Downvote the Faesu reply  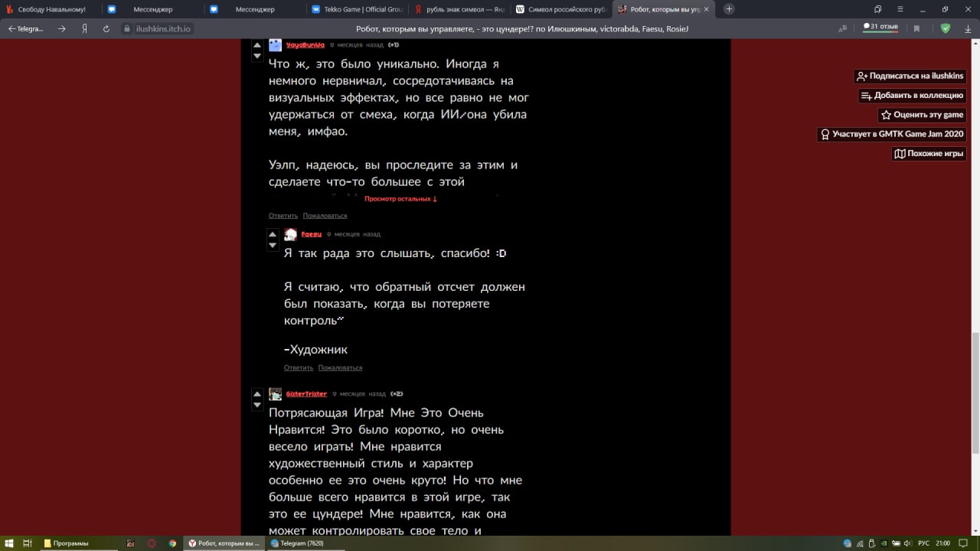point(273,245)
